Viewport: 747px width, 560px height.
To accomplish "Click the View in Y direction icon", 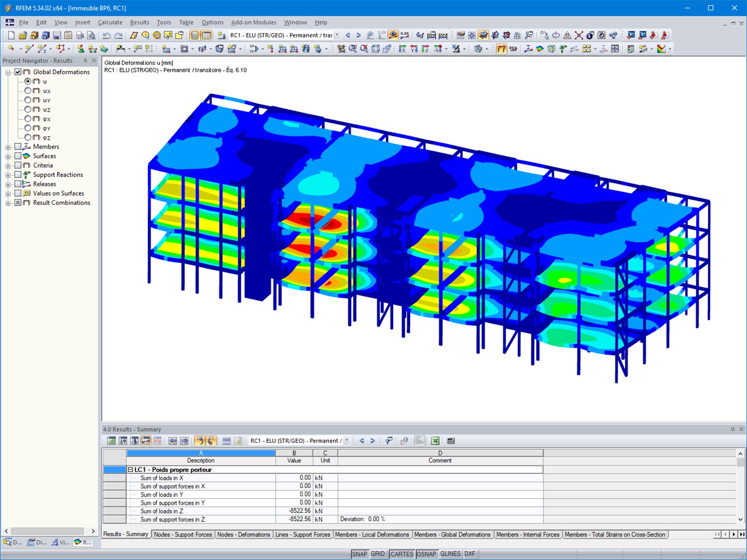I will click(x=414, y=49).
